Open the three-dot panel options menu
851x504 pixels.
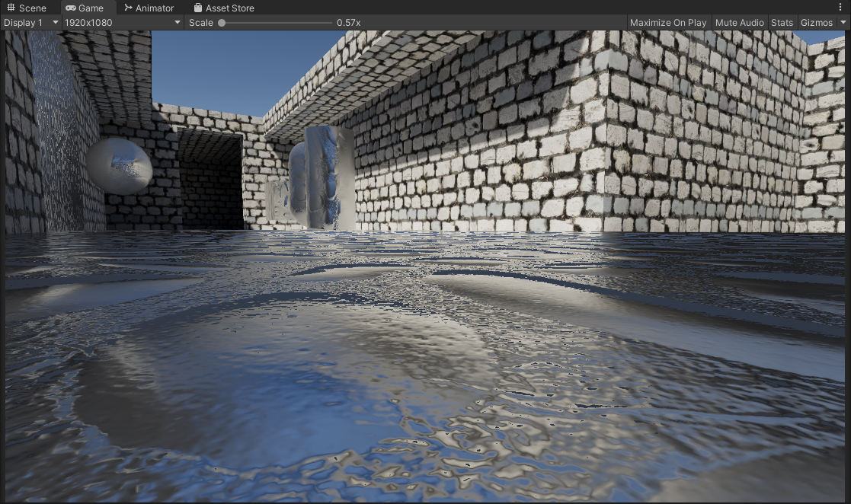(840, 8)
